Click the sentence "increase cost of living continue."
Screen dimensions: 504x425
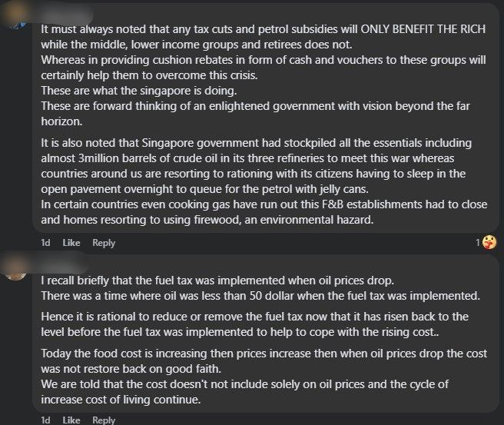pos(121,400)
